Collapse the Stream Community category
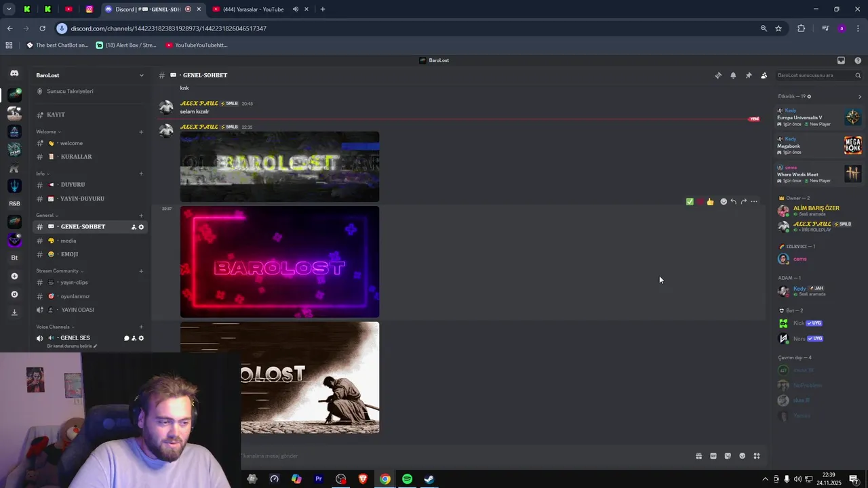Viewport: 868px width, 488px height. pyautogui.click(x=60, y=270)
